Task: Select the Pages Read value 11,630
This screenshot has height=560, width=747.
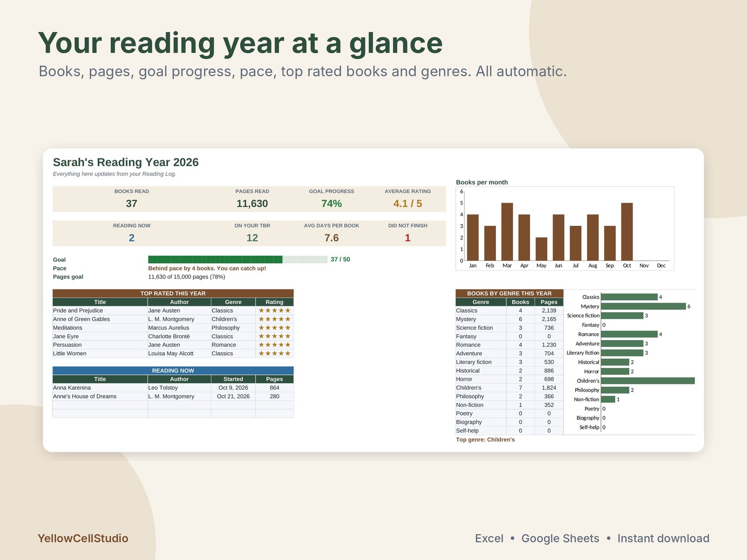Action: 252,203
